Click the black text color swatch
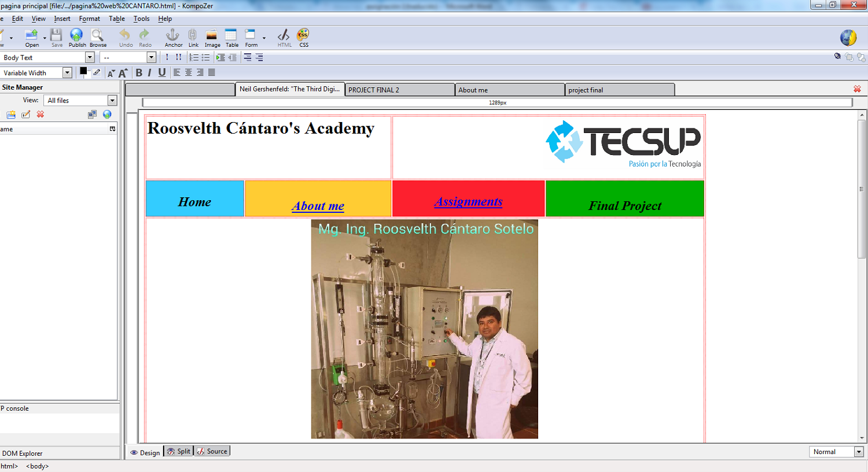The width and height of the screenshot is (868, 472). tap(83, 71)
